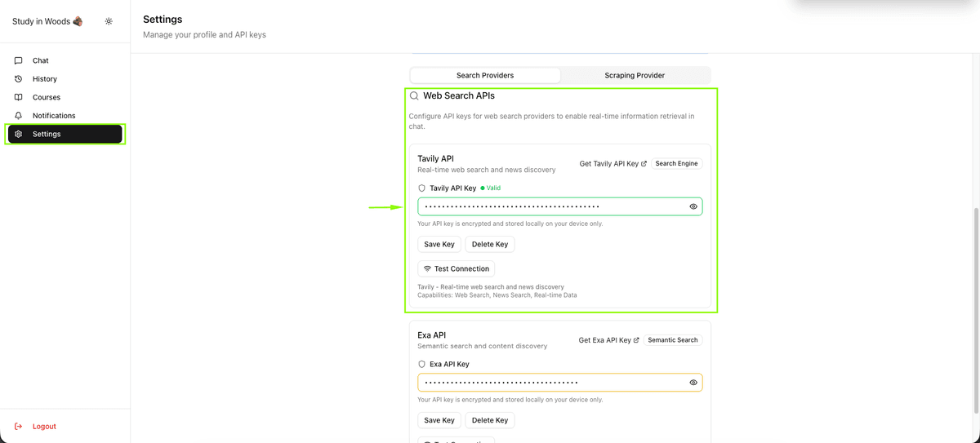This screenshot has height=443, width=980.
Task: Click the Tavily API card title
Action: [435, 159]
